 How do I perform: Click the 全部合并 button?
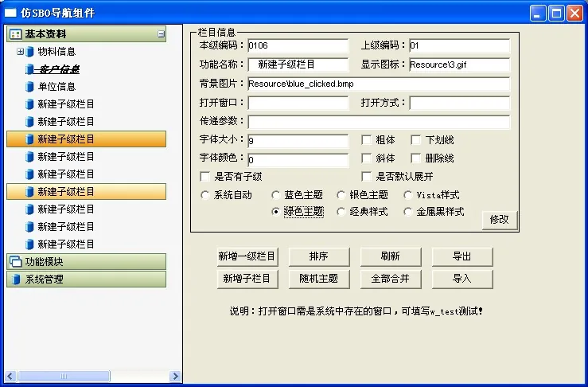point(391,279)
